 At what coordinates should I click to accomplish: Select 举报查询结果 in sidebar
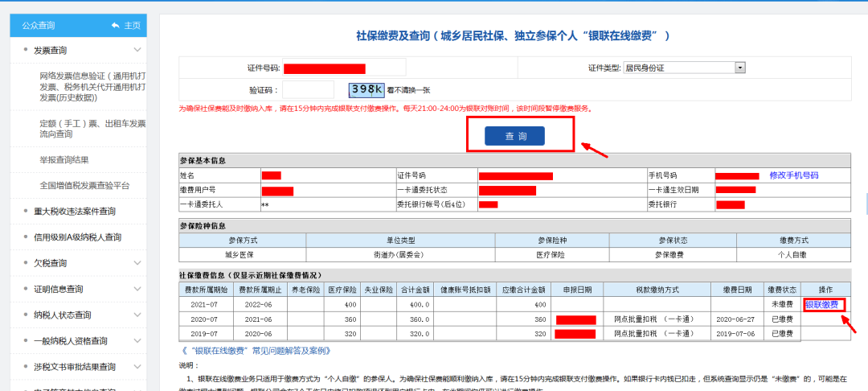coord(64,160)
